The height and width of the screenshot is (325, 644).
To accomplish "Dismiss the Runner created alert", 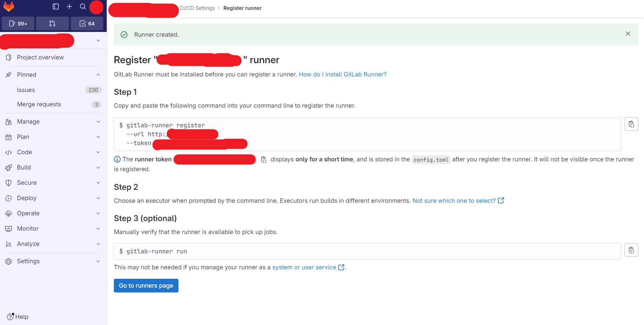I will pyautogui.click(x=628, y=34).
